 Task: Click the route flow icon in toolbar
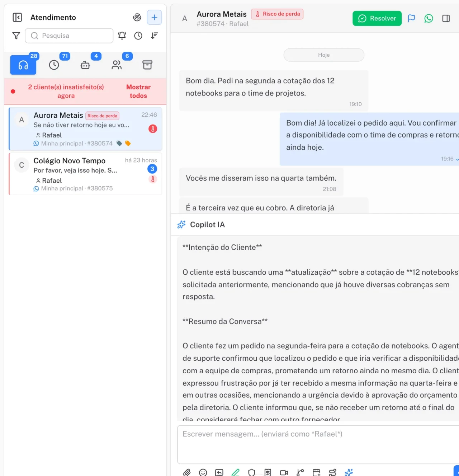point(333,472)
